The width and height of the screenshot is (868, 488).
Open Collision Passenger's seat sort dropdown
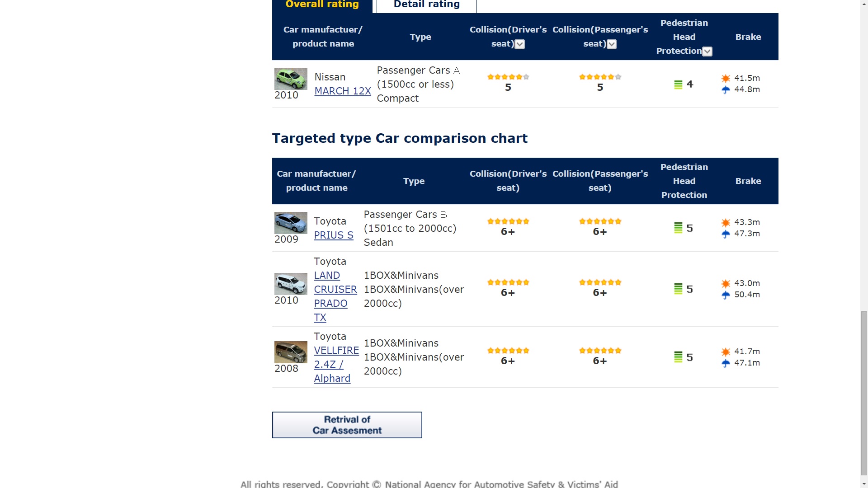(612, 44)
